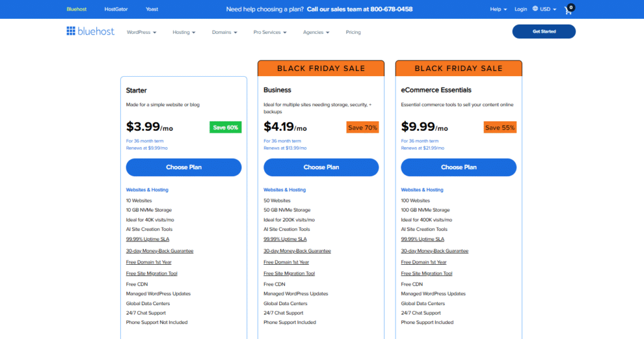This screenshot has width=644, height=339.
Task: Switch to the Yoast tab
Action: pos(152,9)
